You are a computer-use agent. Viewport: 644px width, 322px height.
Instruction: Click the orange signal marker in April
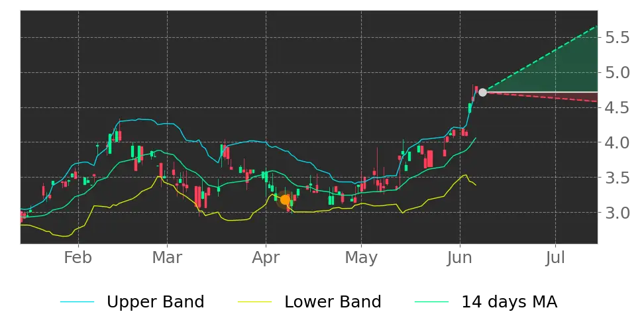point(285,200)
